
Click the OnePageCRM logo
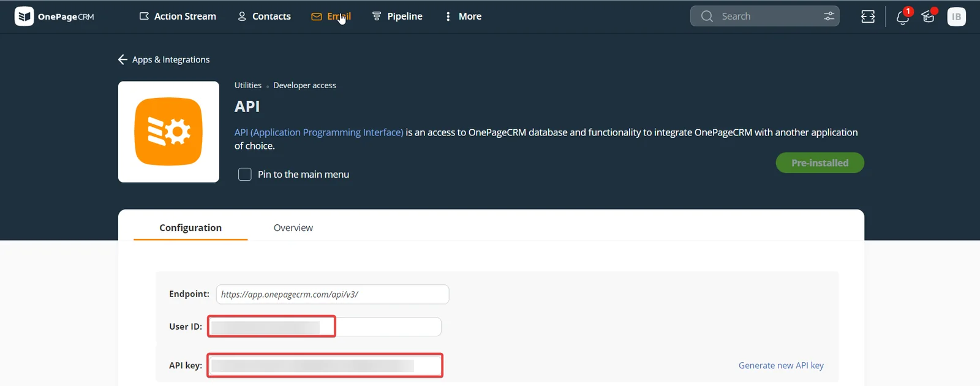[55, 17]
